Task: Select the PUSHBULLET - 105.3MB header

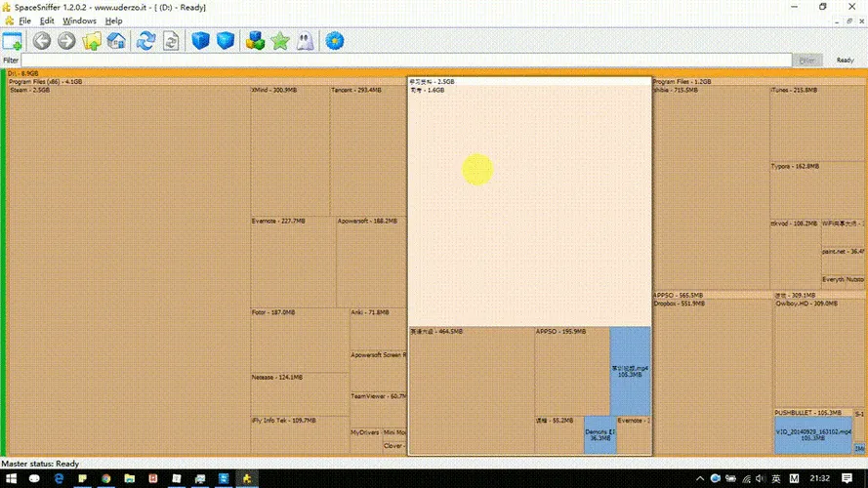Action: pos(812,413)
